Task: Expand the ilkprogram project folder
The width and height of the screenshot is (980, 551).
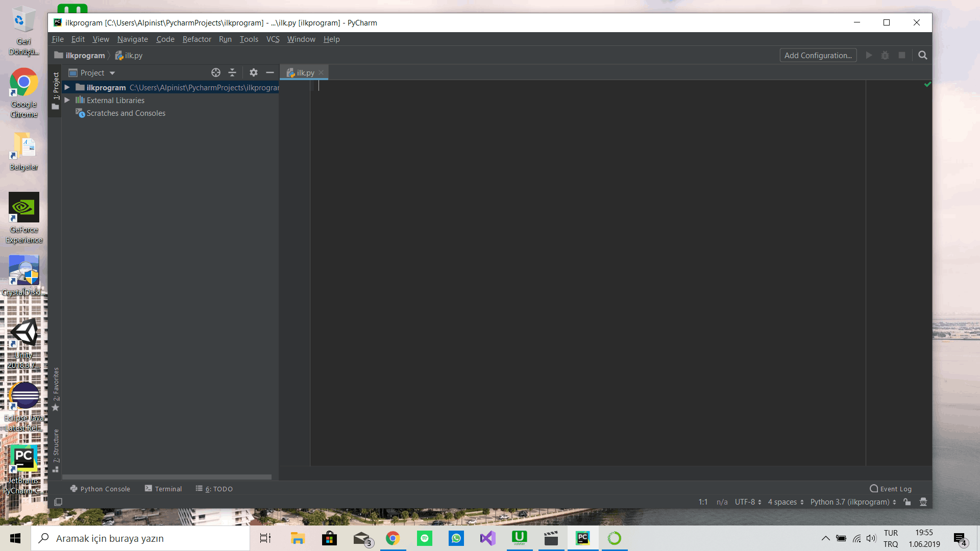Action: (x=67, y=87)
